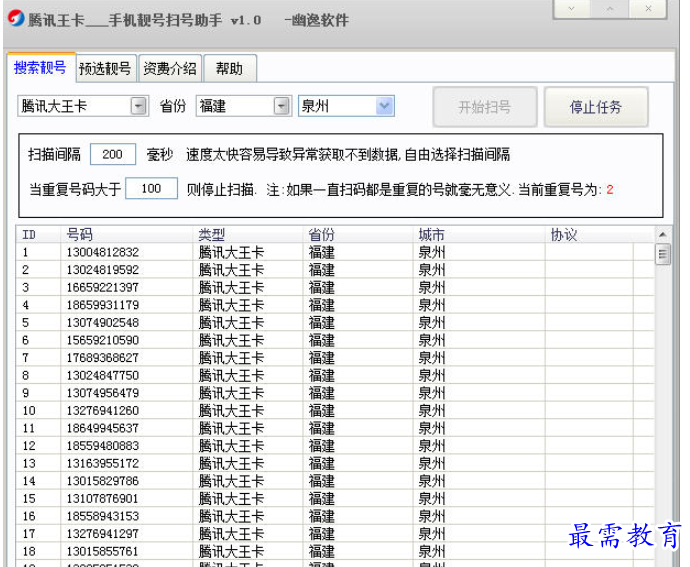690x567 pixels.
Task: Select number 13024819592 in row 2
Action: tap(103, 270)
